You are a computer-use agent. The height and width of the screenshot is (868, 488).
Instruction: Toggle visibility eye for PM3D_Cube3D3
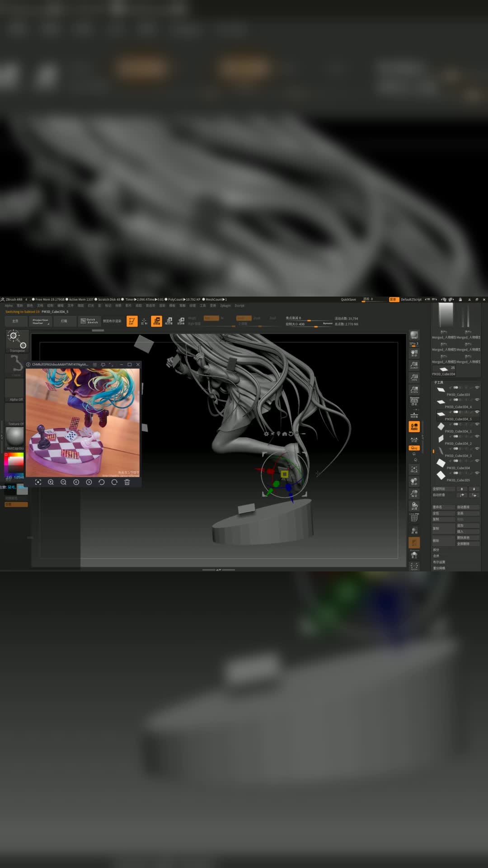pos(477,388)
